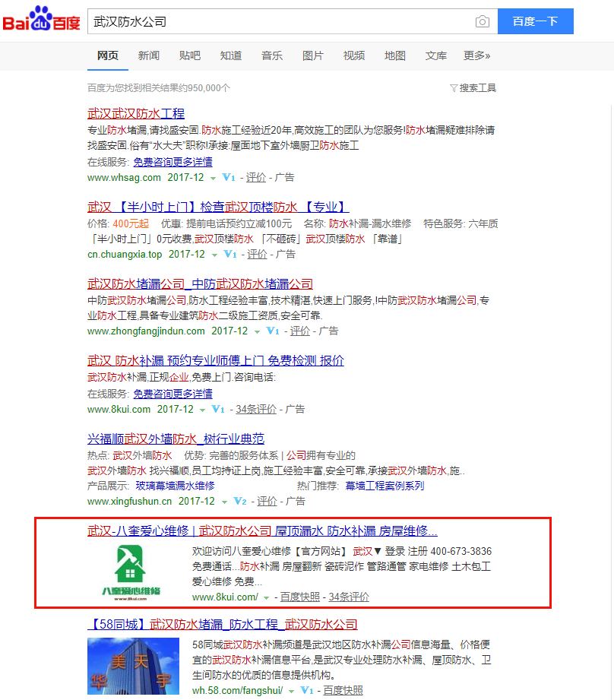Viewport: 614px width, 700px height.
Task: Open result 武汉-八奎爱心维修 | 武汉防水公司
Action: click(262, 531)
